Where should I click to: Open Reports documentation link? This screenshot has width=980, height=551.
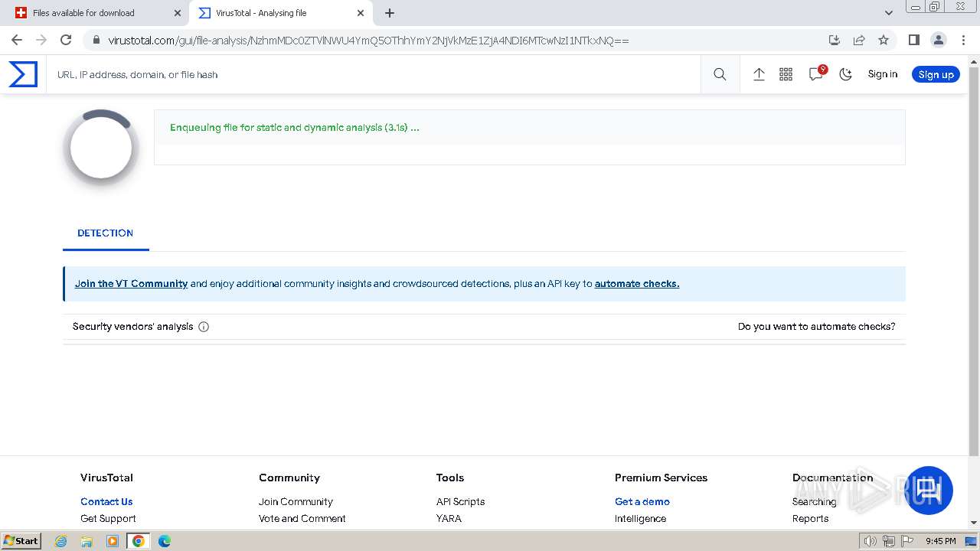point(810,518)
